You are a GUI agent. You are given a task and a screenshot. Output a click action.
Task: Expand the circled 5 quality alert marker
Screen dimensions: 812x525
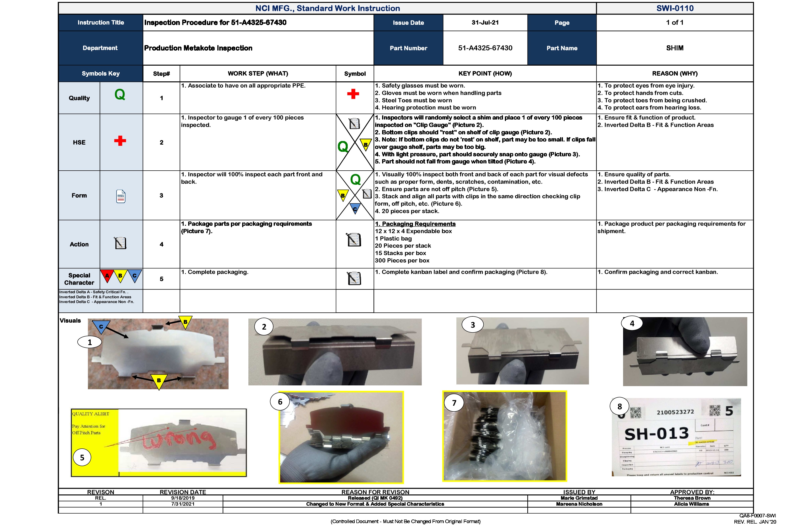click(82, 458)
